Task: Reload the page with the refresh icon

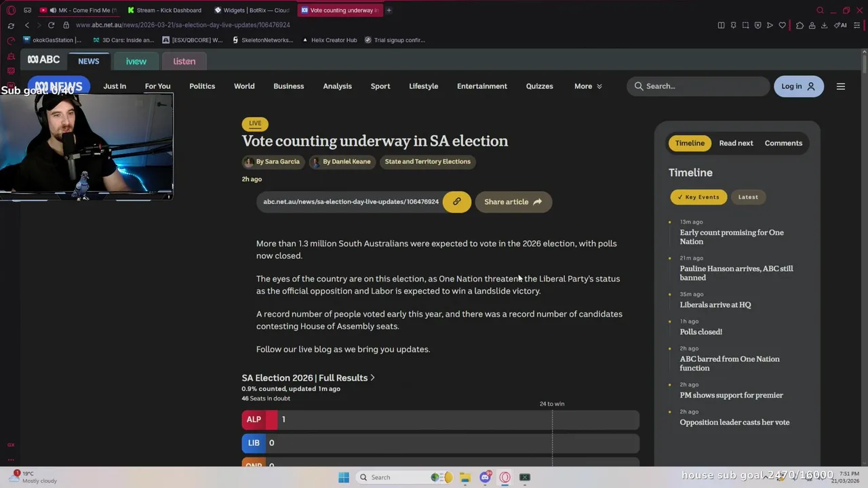Action: tap(51, 25)
